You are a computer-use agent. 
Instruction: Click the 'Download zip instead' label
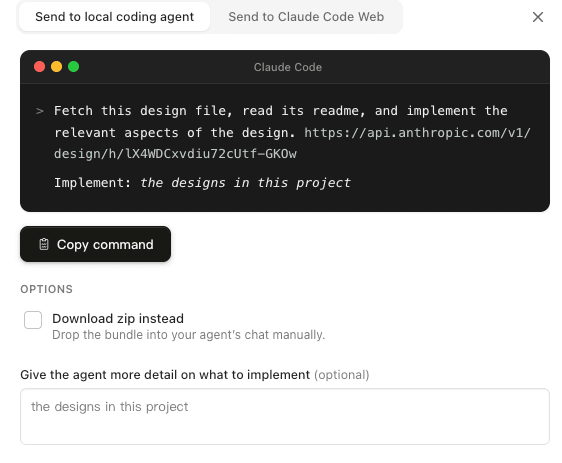coord(118,319)
